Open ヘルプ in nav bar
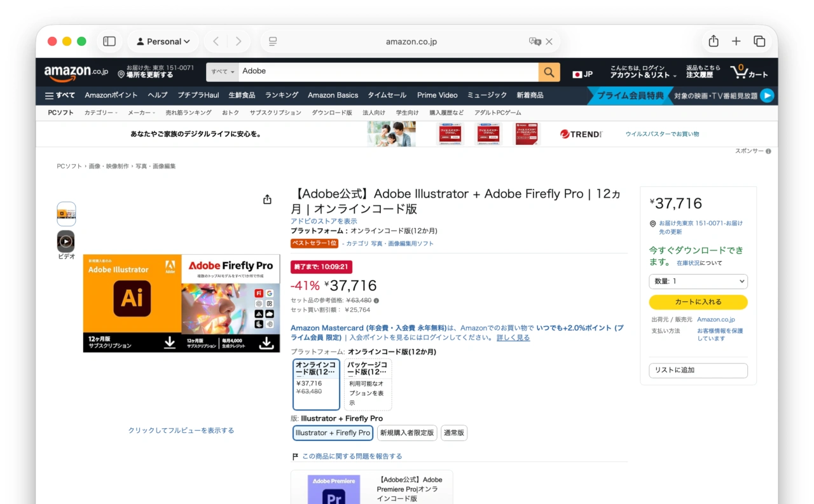The image size is (814, 504). pos(158,95)
